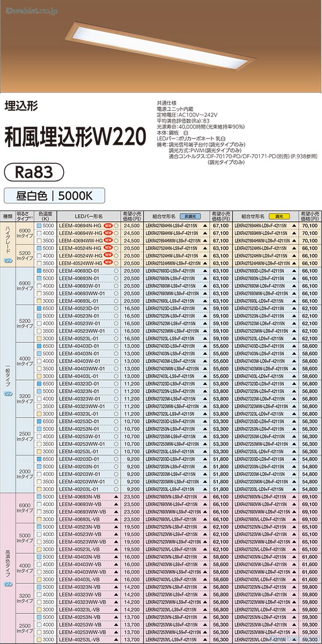
Task: Select model LEEM-40523L-01
Action: click(78, 339)
